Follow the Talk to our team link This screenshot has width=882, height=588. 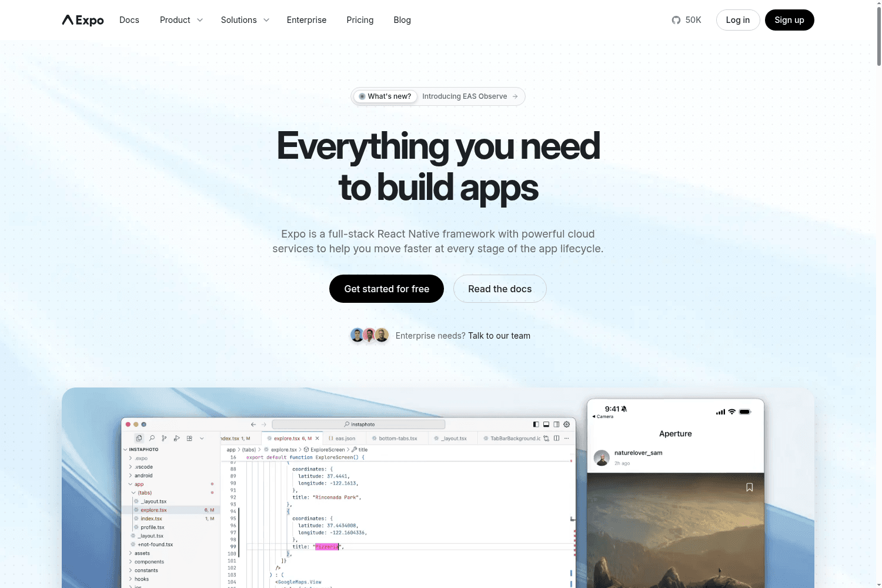[499, 336]
